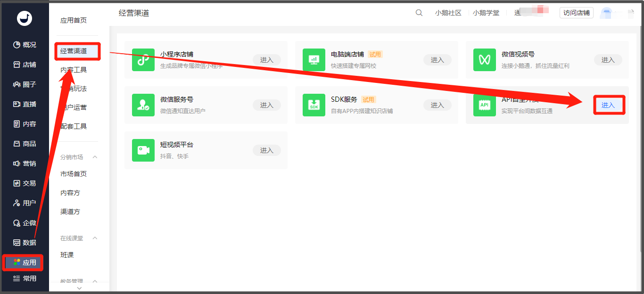644x294 pixels.
Task: Enter 短视频平台 via its 进入 button
Action: 267,150
